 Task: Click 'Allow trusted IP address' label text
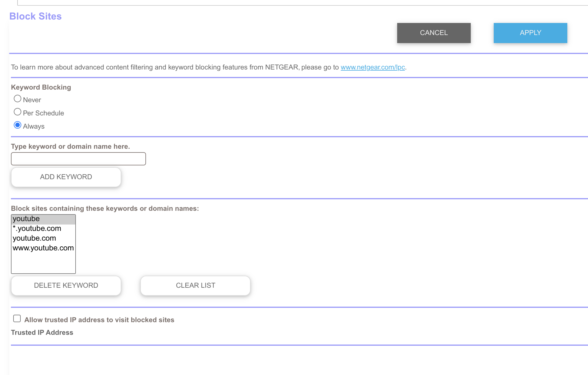coord(99,320)
